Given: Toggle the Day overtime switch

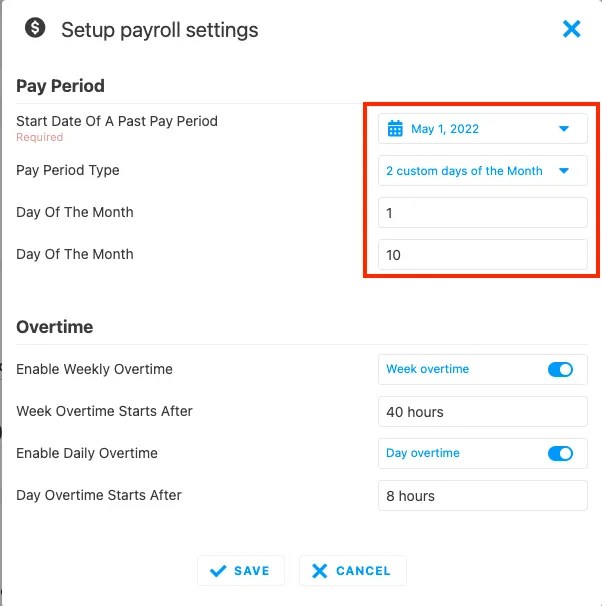Looking at the screenshot, I should tap(560, 453).
